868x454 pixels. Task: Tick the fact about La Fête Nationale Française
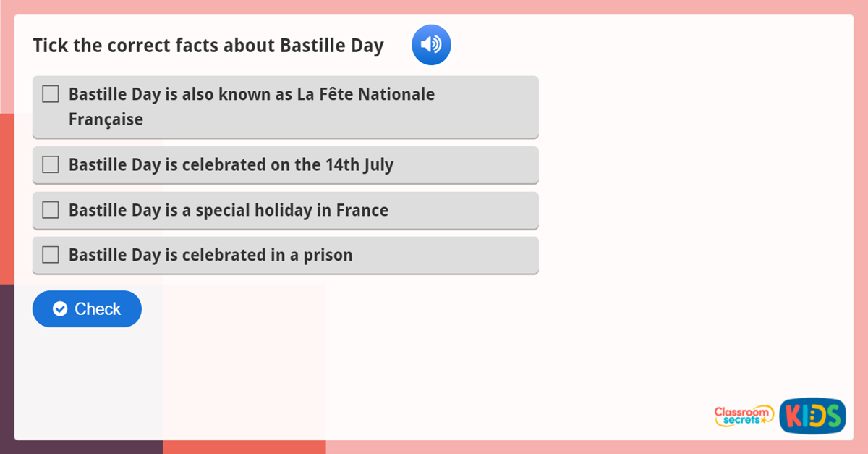50,93
